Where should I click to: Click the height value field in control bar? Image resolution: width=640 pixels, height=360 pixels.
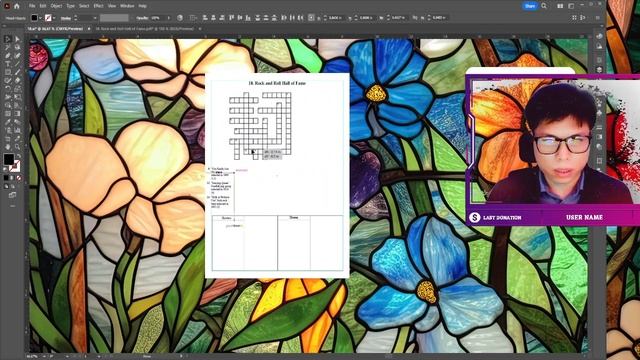point(439,18)
